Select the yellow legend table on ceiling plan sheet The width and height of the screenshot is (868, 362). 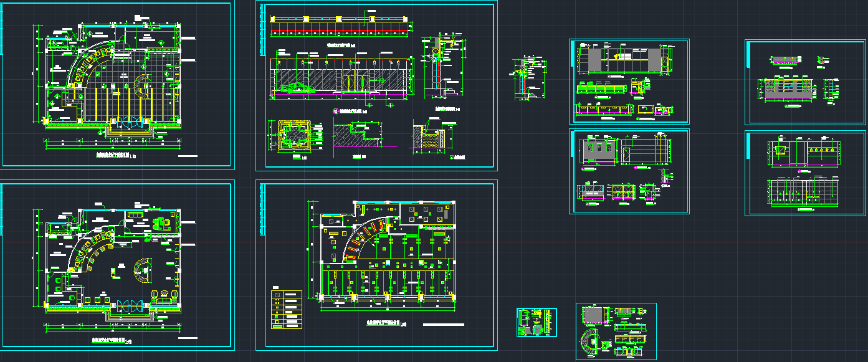286,309
